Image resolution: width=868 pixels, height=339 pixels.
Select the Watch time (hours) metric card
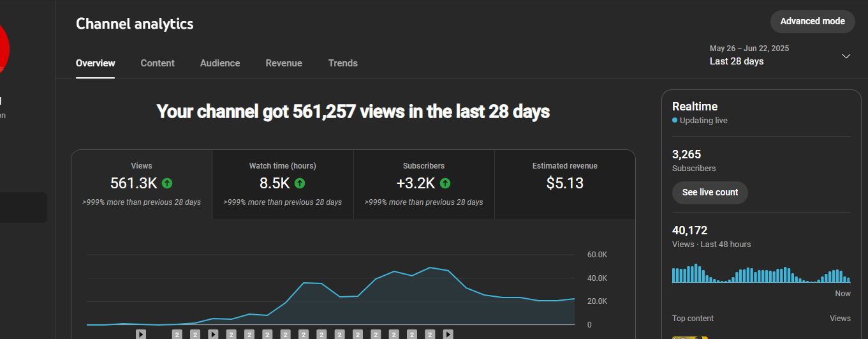coord(283,185)
